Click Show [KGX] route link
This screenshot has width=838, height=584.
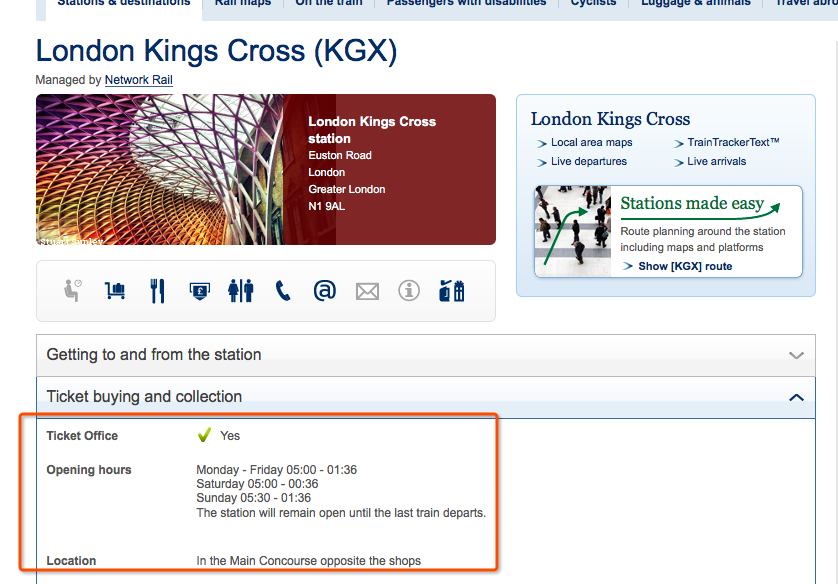[685, 266]
